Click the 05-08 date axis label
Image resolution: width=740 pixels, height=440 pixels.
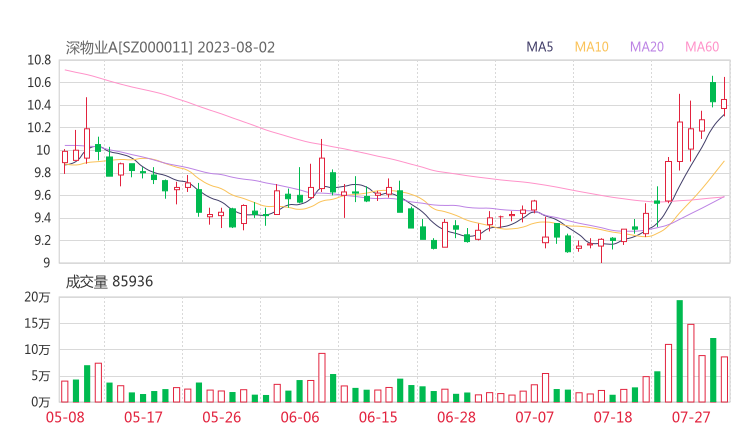click(x=65, y=417)
